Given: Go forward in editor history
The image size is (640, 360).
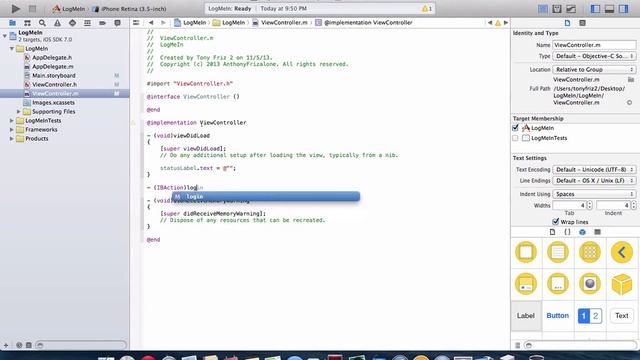Looking at the screenshot, I should [x=163, y=23].
